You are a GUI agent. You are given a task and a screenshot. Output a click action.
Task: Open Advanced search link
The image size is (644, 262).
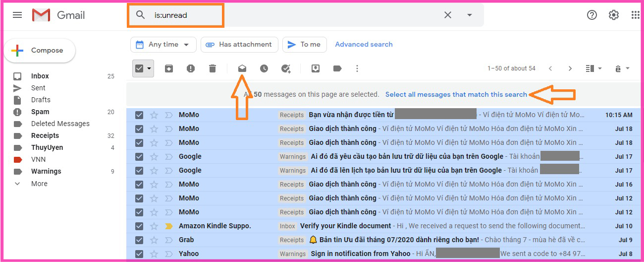pos(364,45)
